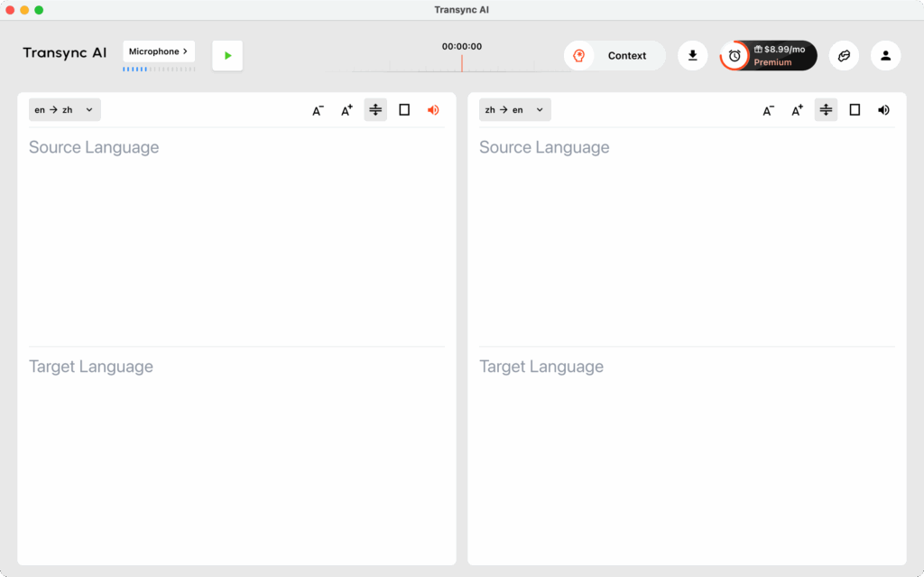Click the download transcript icon
Image resolution: width=924 pixels, height=577 pixels.
[692, 56]
